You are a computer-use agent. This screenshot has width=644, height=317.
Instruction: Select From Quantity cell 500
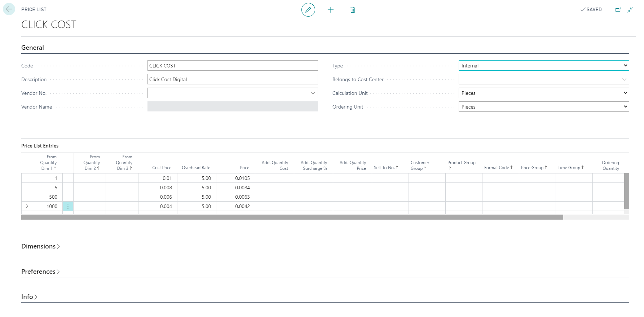pos(46,197)
